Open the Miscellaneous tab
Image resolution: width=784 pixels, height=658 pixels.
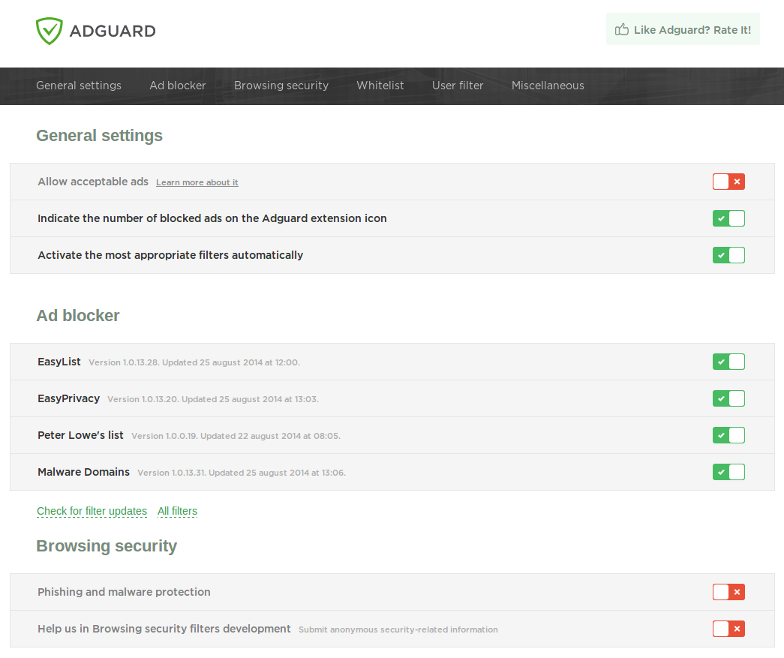tap(548, 86)
